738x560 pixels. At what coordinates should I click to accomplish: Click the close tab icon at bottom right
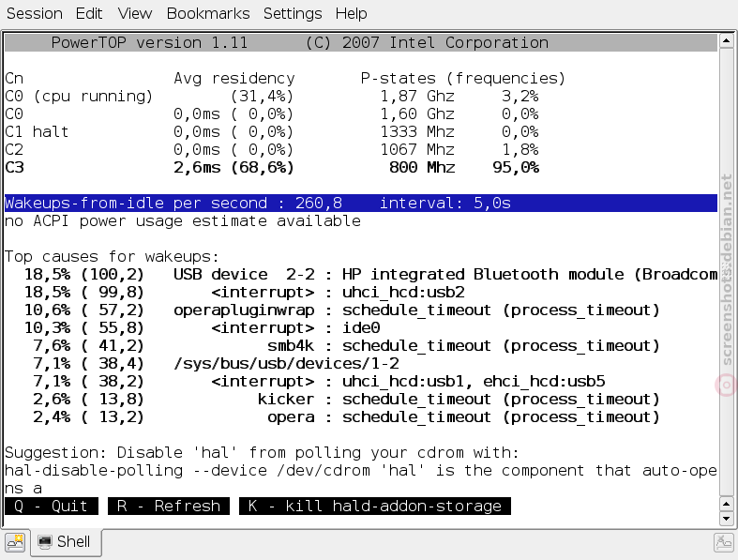click(x=723, y=542)
